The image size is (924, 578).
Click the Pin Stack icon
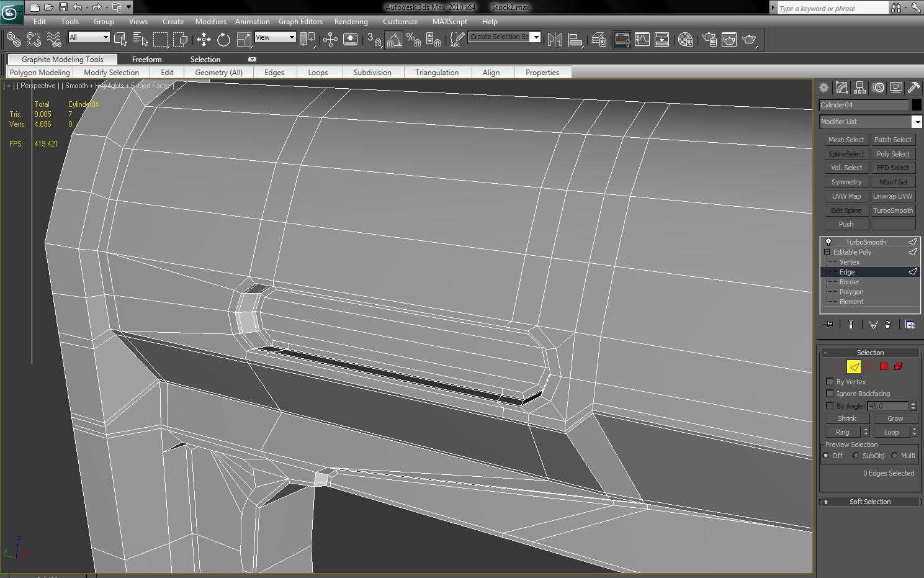click(829, 325)
